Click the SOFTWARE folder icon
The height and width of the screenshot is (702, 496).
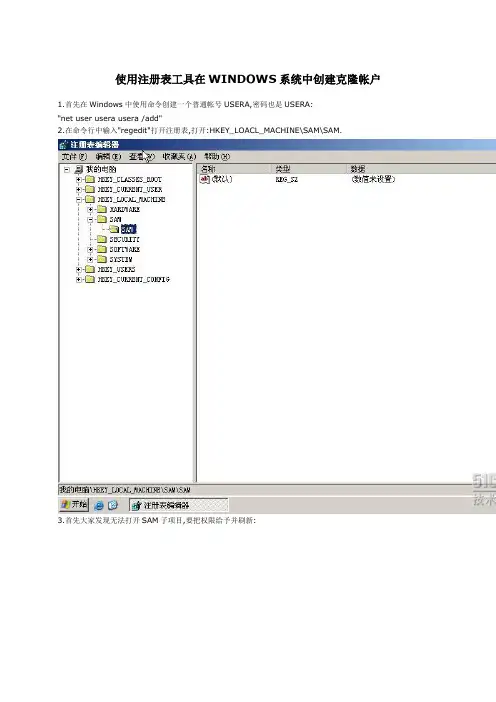point(102,249)
